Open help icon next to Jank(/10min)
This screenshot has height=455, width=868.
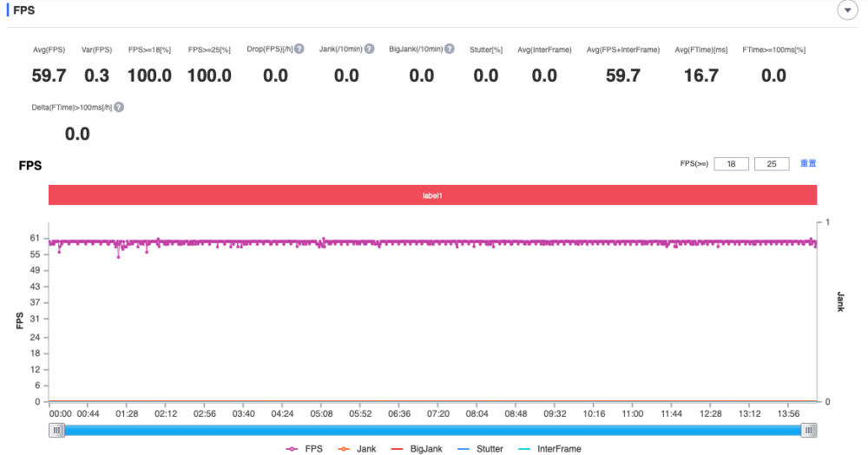point(369,49)
